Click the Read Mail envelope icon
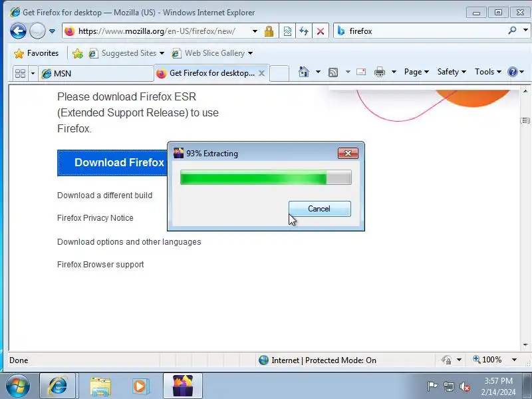 pos(361,72)
